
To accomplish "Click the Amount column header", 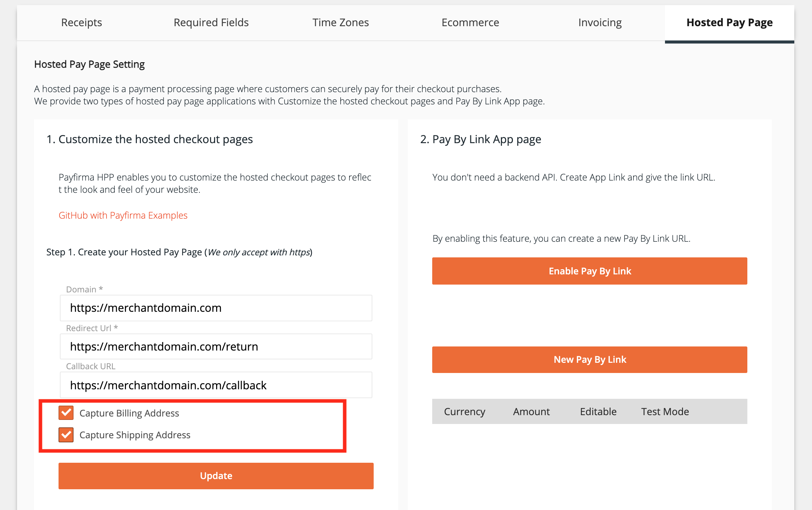I will click(x=531, y=411).
